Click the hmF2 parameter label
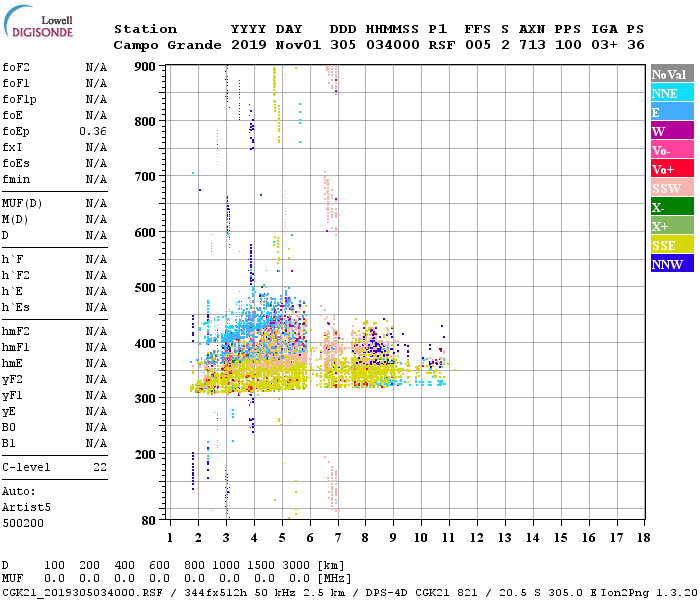700x600 pixels. point(16,331)
